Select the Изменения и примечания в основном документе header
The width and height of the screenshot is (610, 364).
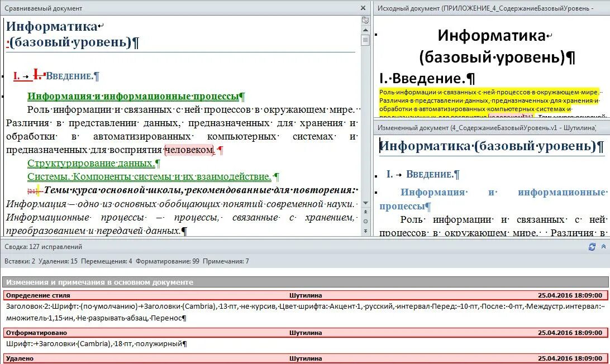coord(305,282)
